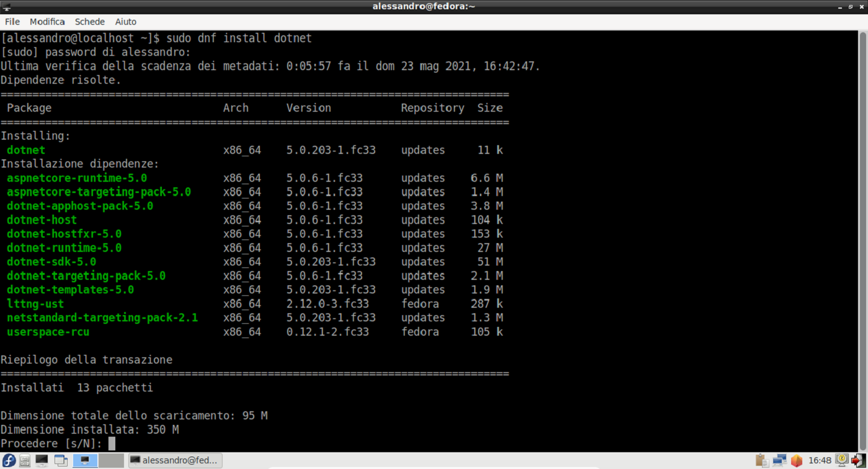Click the 'Package' column header text
Viewport: 868px width, 469px height.
click(x=29, y=108)
